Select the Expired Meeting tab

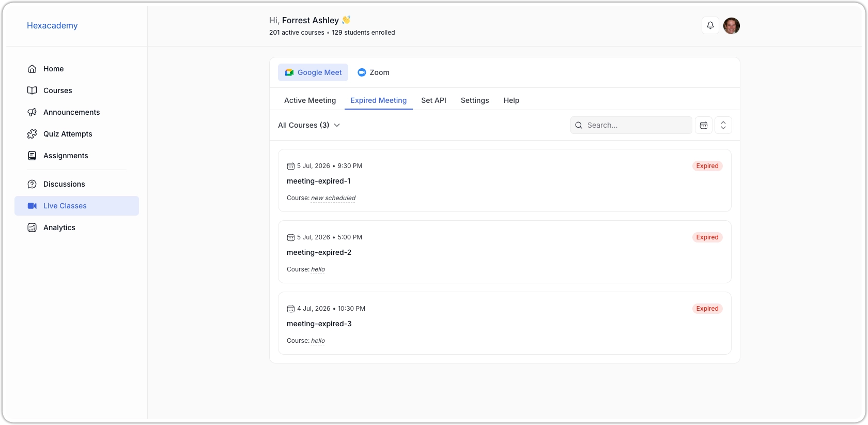tap(379, 100)
